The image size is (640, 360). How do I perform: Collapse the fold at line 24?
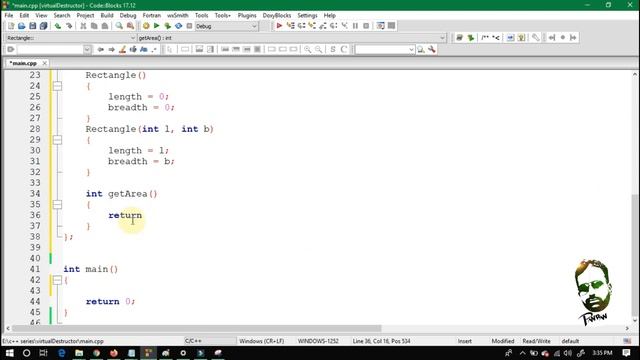(57, 86)
